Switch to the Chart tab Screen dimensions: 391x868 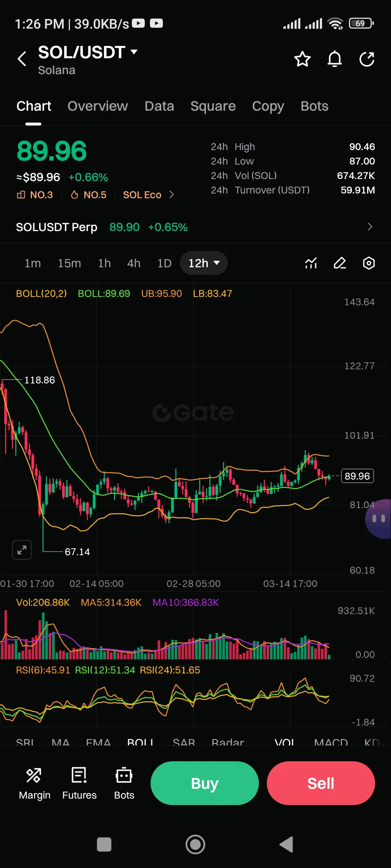point(34,106)
